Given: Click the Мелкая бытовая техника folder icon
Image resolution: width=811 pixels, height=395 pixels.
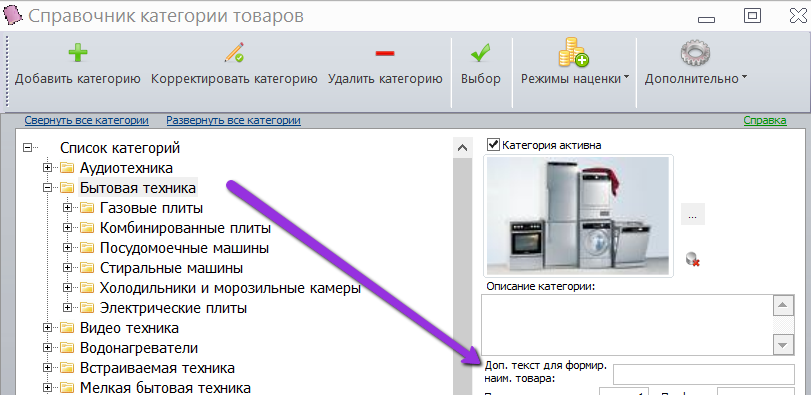Looking at the screenshot, I should click(67, 388).
